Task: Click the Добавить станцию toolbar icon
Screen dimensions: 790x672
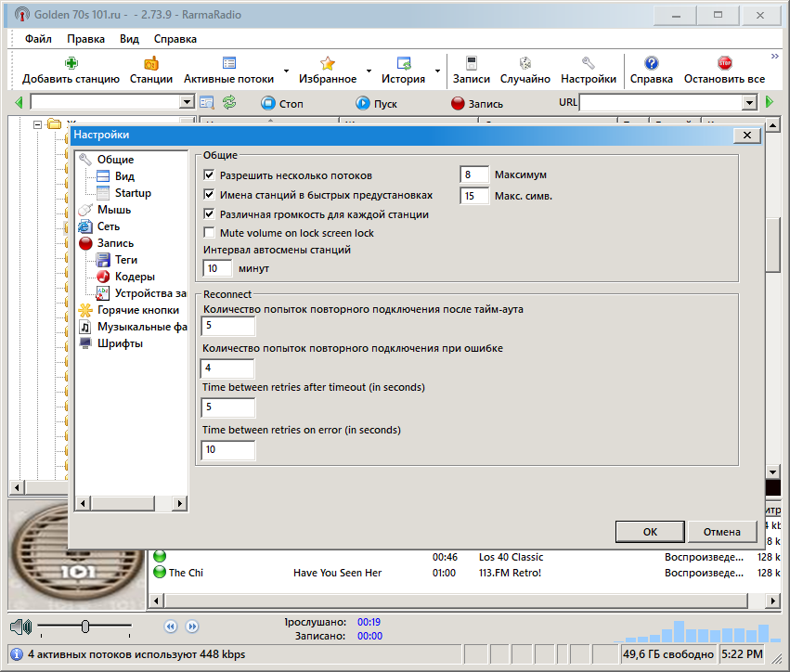Action: 71,63
